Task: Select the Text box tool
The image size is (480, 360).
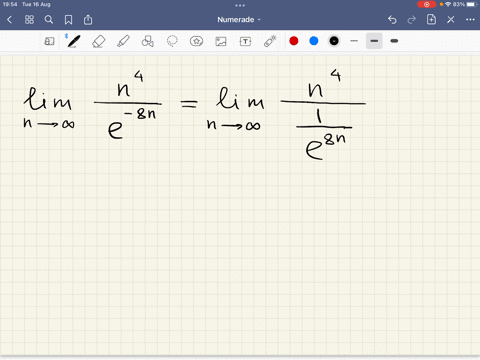Action: (x=245, y=41)
